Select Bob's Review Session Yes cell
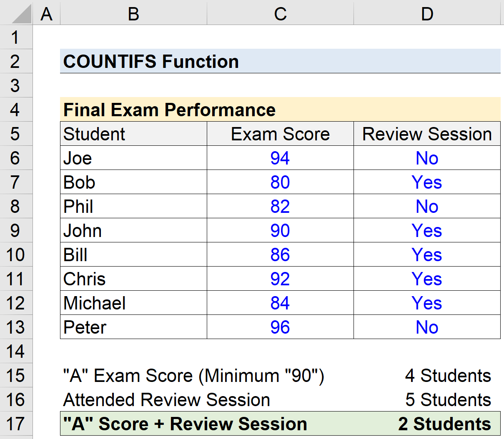504x439 pixels. click(x=427, y=182)
